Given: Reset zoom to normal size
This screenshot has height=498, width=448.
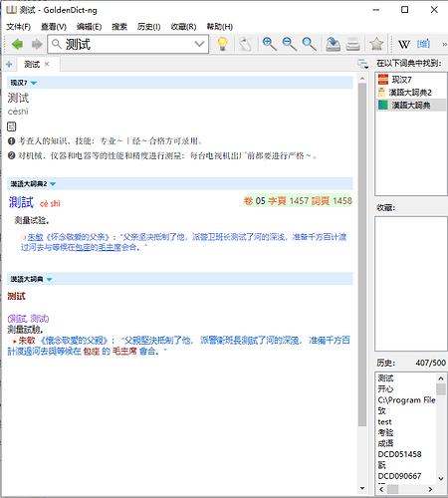Looking at the screenshot, I should point(309,44).
